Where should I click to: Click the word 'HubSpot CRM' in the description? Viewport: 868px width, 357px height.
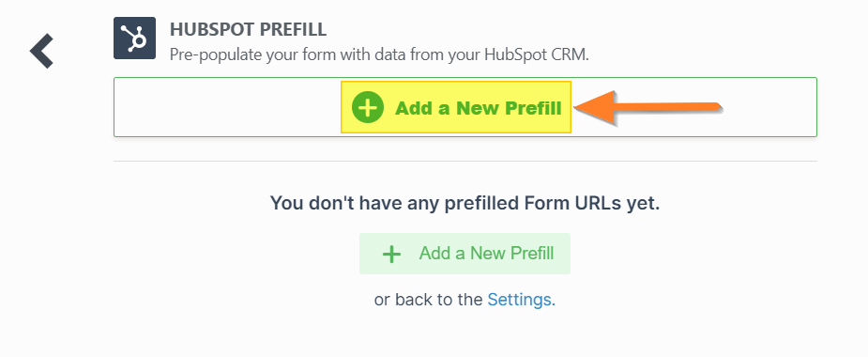pyautogui.click(x=535, y=54)
